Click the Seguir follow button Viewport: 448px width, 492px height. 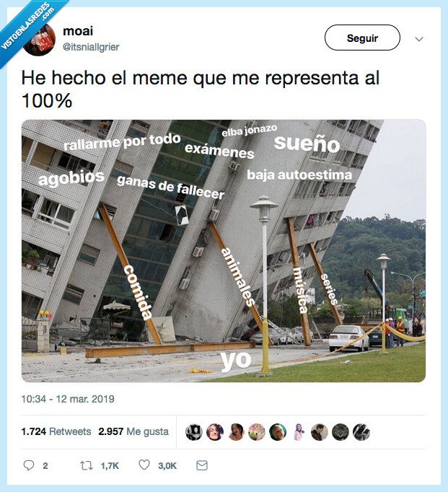362,38
